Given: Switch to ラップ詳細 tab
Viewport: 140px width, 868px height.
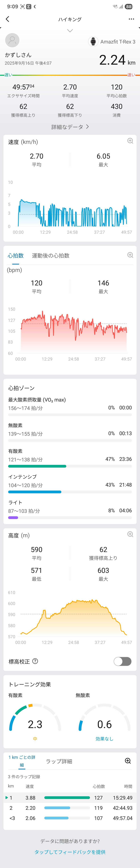Looking at the screenshot, I should click(59, 762).
